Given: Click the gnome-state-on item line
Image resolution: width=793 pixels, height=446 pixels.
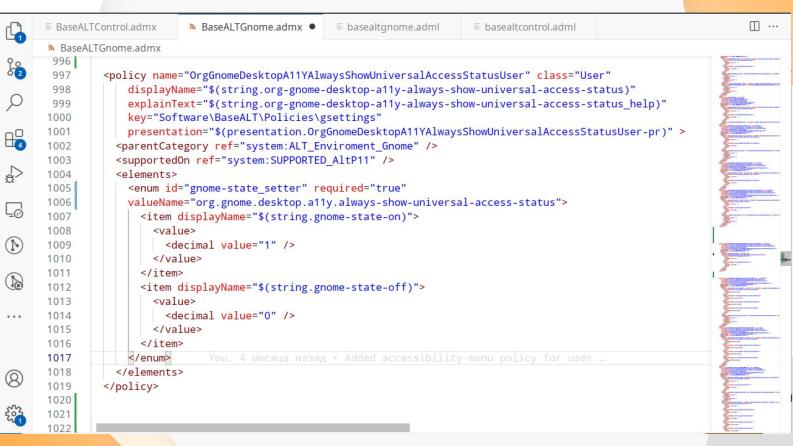Looking at the screenshot, I should 279,217.
